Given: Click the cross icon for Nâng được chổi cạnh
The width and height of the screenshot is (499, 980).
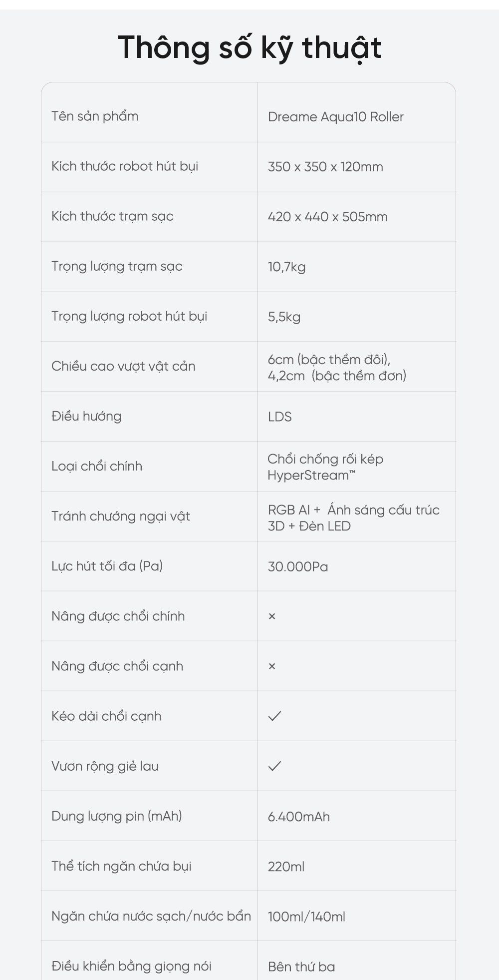Looking at the screenshot, I should pos(272,666).
